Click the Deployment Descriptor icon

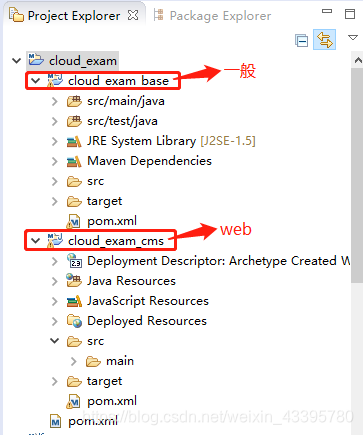(x=74, y=260)
